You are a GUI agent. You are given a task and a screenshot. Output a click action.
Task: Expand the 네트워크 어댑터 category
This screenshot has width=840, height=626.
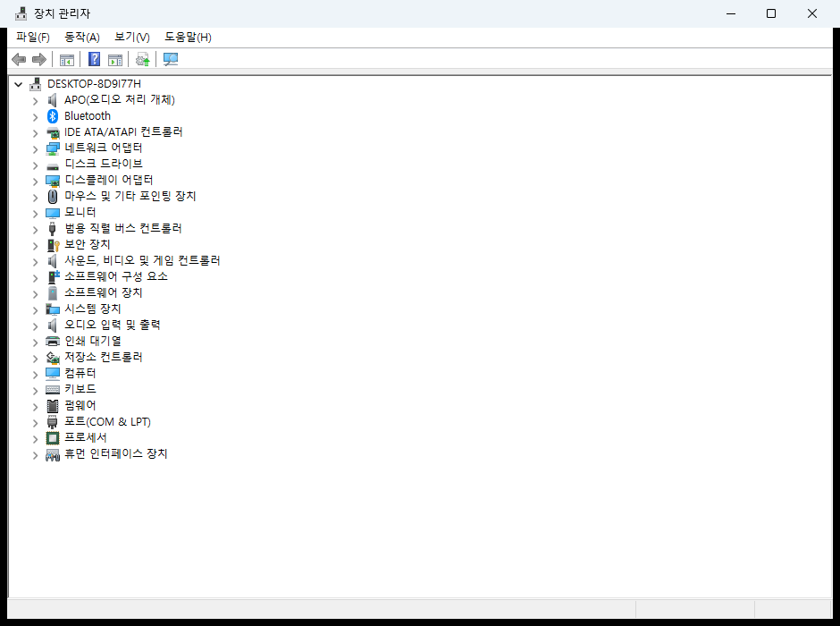pyautogui.click(x=36, y=148)
